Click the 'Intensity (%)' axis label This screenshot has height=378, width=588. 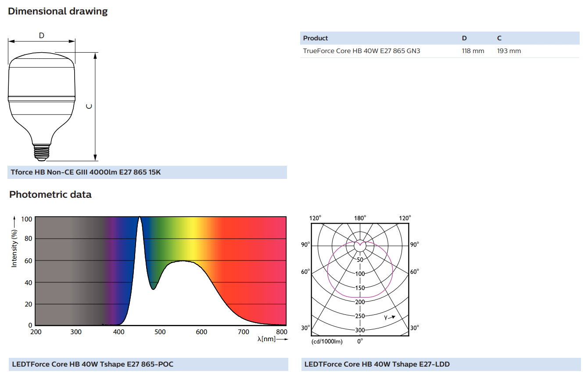[14, 248]
